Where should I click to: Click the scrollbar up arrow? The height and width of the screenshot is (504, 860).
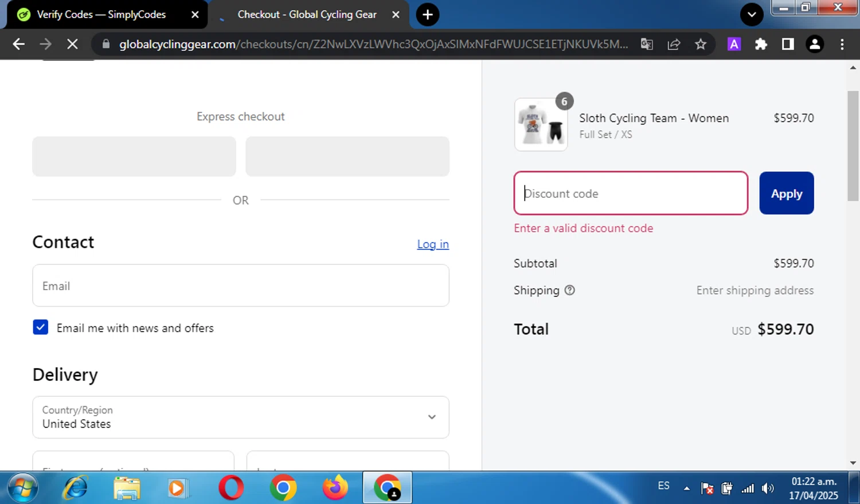tap(853, 67)
